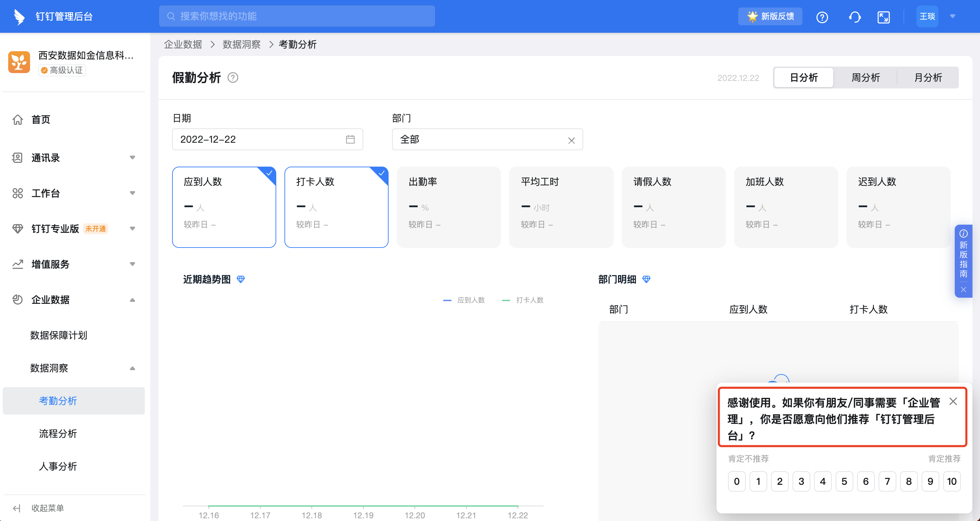Click help icon next to 假勤分析 title
The width and height of the screenshot is (980, 521).
coord(233,78)
